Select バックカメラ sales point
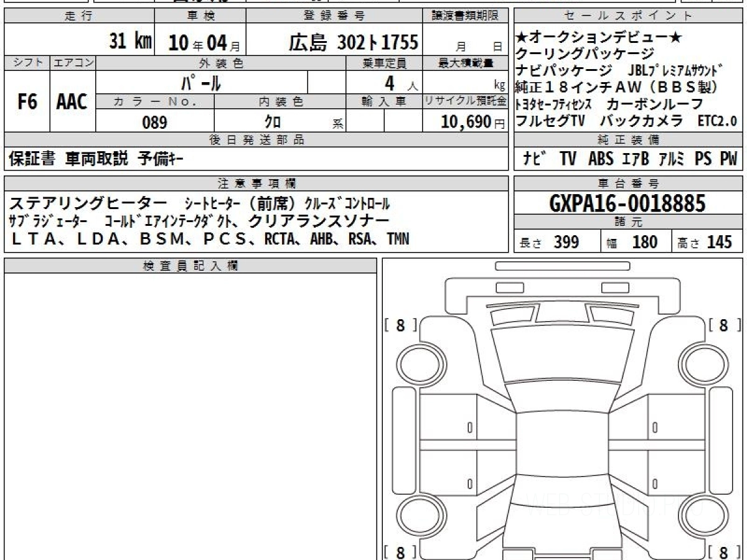The height and width of the screenshot is (560, 747). pyautogui.click(x=642, y=121)
